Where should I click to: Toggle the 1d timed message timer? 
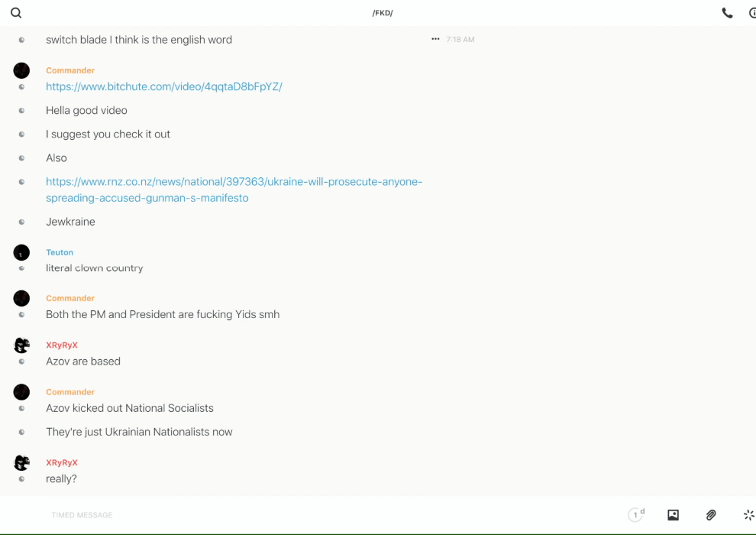pos(635,515)
